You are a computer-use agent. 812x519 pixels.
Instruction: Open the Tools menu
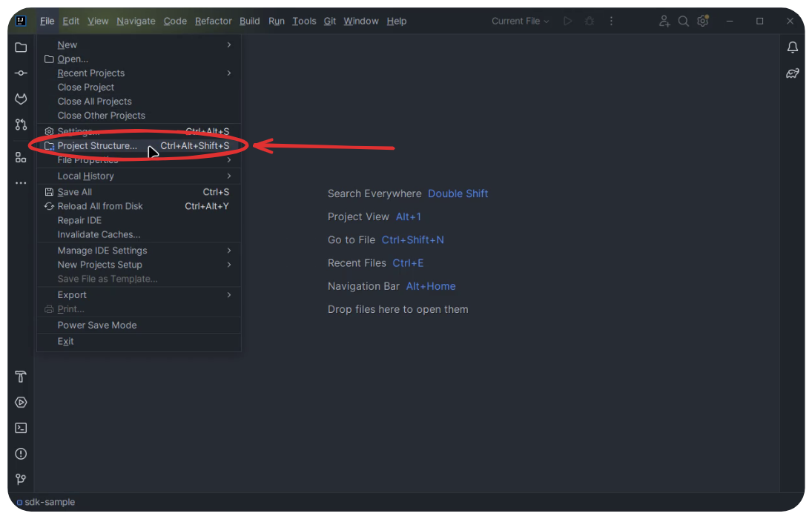[x=304, y=22]
